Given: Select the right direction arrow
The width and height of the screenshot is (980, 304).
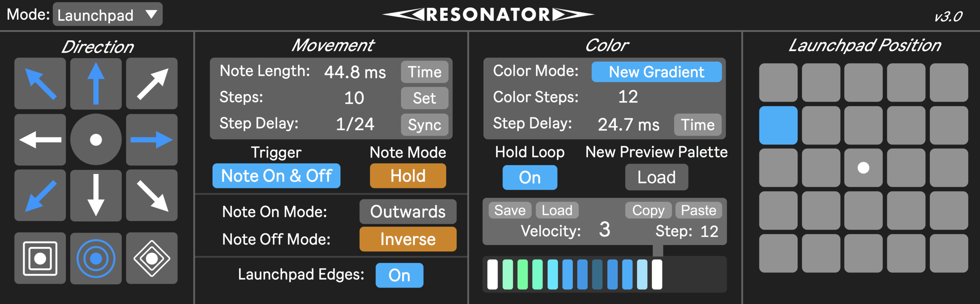Looking at the screenshot, I should point(152,140).
